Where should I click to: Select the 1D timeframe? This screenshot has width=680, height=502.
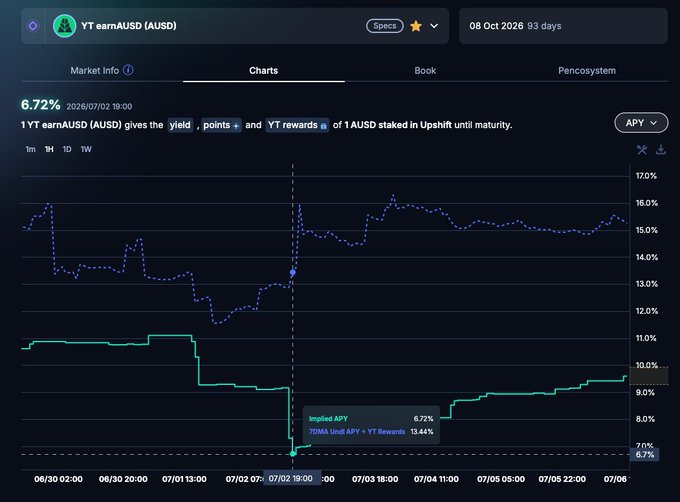point(67,150)
